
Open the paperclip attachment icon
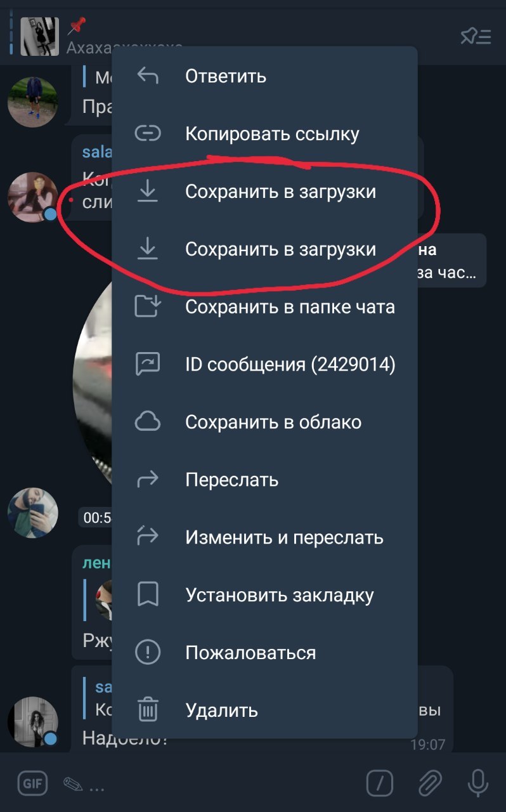click(x=429, y=783)
